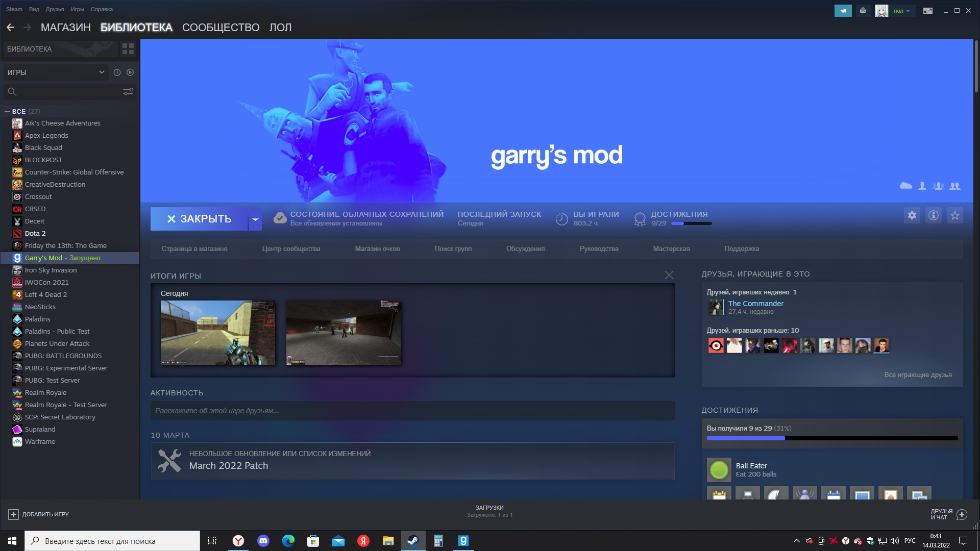
Task: Open Поддержка support link
Action: (742, 249)
